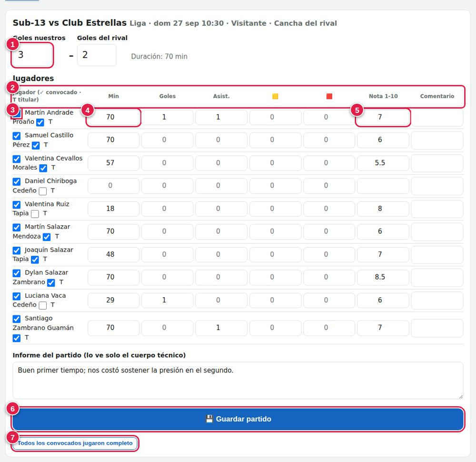Image resolution: width=476 pixels, height=462 pixels.
Task: Click Min field for Joaquín Salazar Tapia
Action: 114,254
